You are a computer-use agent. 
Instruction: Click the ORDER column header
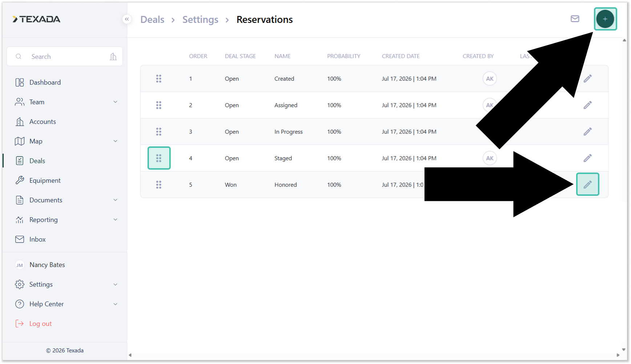point(198,56)
